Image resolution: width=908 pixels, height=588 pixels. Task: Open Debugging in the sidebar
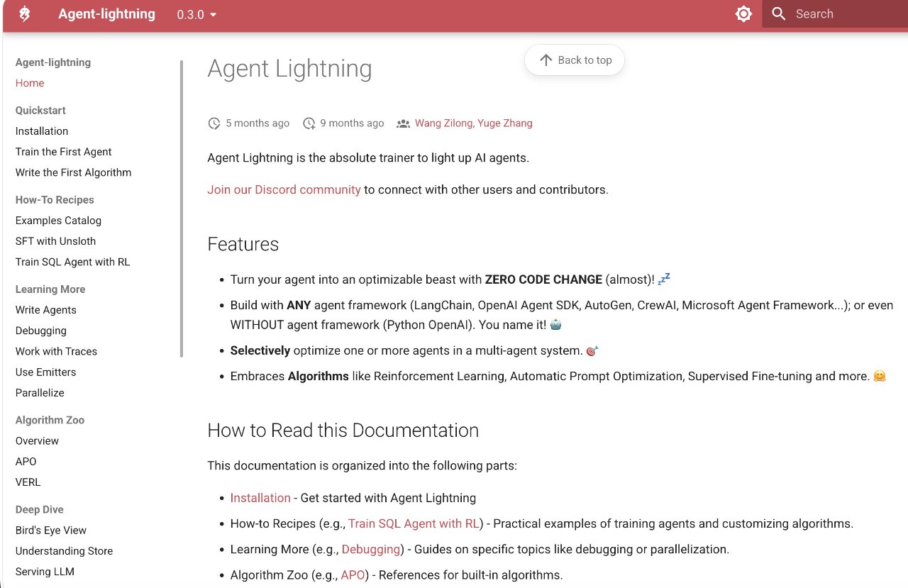[x=41, y=331]
